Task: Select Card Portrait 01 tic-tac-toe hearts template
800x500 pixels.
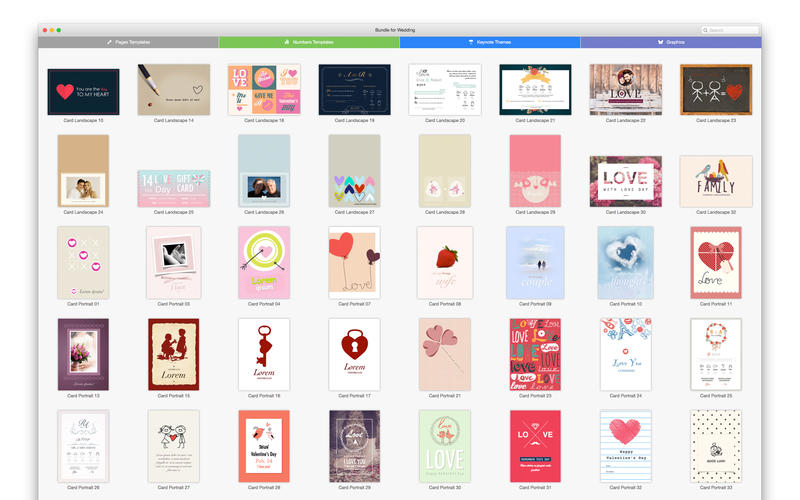Action: coord(83,263)
